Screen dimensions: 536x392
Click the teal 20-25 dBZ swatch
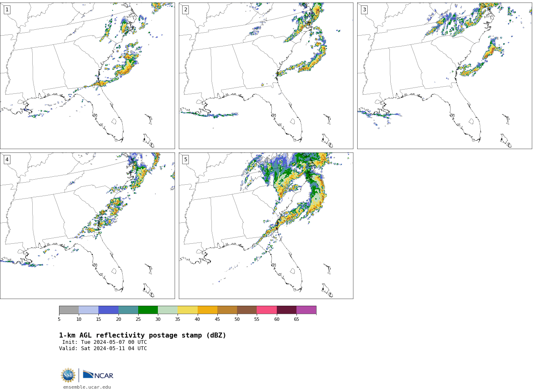(128, 310)
